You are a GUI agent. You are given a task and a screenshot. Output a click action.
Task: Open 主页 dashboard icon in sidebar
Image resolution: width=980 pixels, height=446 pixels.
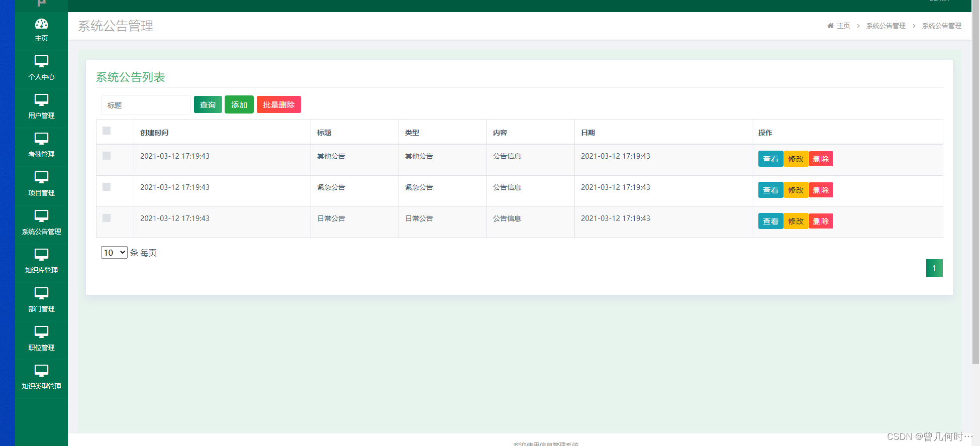point(41,24)
